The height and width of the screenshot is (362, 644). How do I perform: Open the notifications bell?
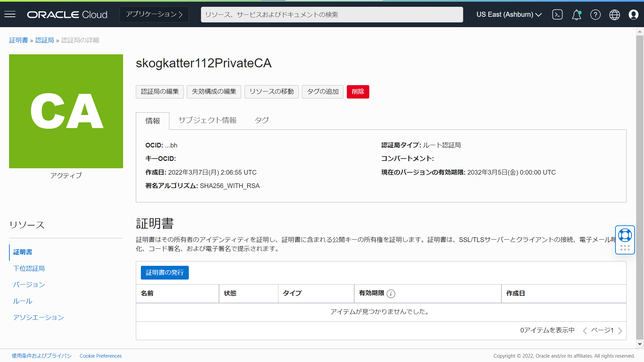point(576,15)
